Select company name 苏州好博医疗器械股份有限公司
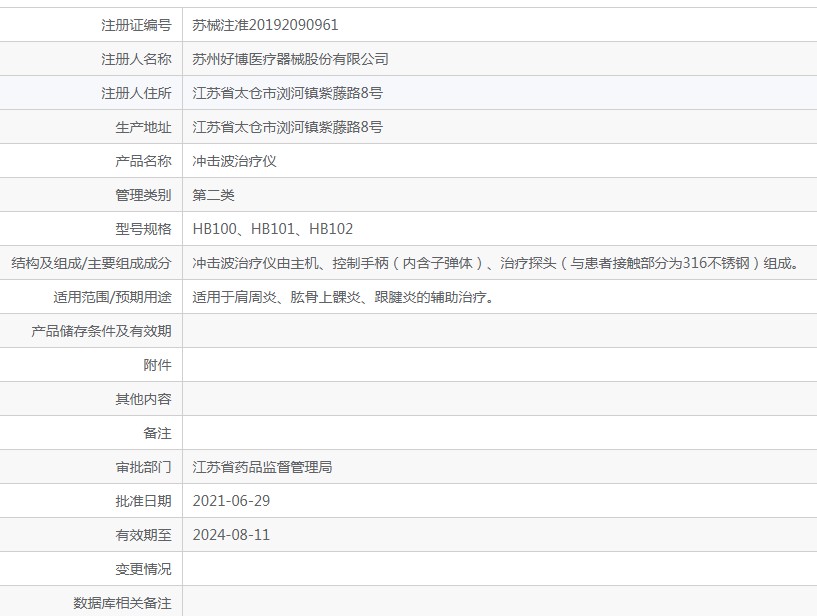Screen dimensions: 817x616 290,59
